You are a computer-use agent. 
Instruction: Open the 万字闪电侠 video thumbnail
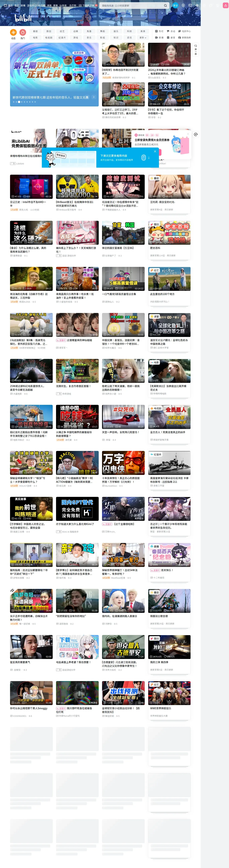(x=123, y=463)
